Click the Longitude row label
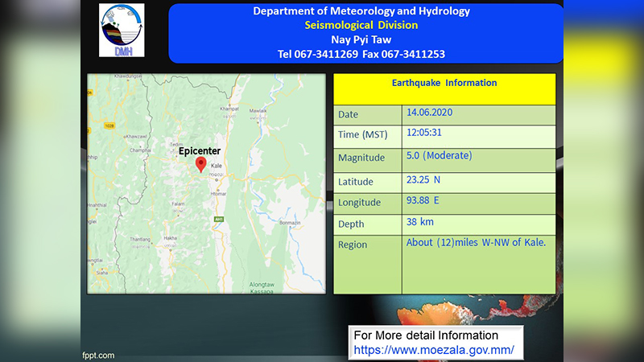This screenshot has height=362, width=644. coord(359,203)
